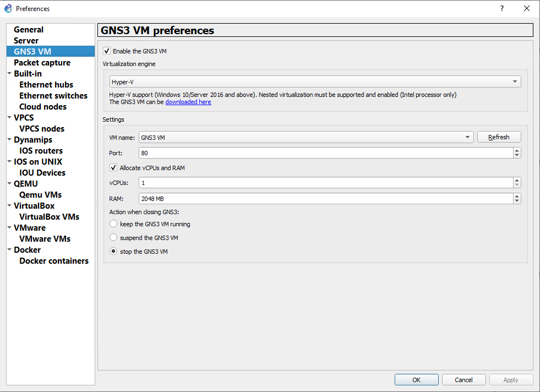Open VPCS nodes settings
The image size is (540, 392).
(x=42, y=129)
